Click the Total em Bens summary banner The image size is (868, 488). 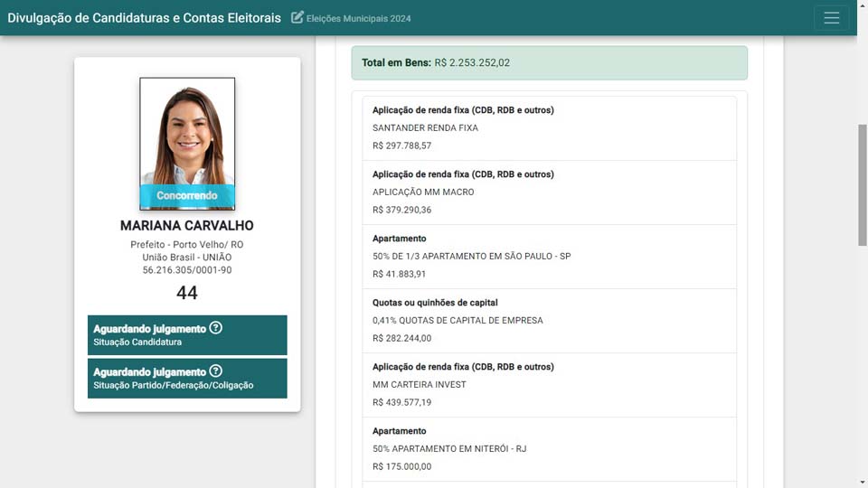(x=549, y=63)
